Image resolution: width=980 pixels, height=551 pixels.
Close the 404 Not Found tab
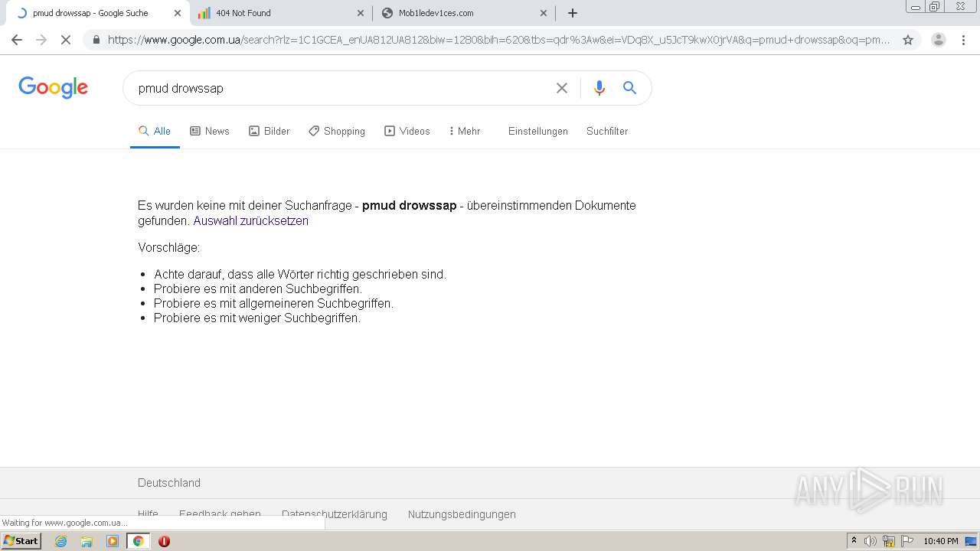point(361,13)
